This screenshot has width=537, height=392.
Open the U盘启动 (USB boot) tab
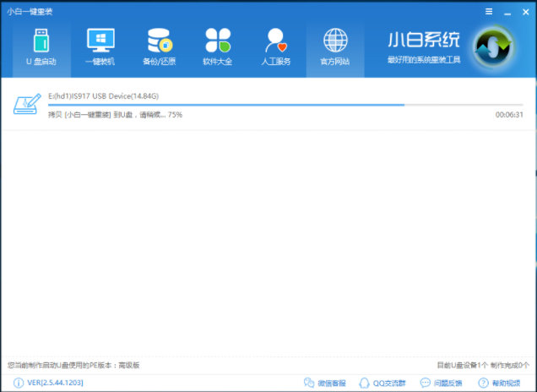(41, 46)
